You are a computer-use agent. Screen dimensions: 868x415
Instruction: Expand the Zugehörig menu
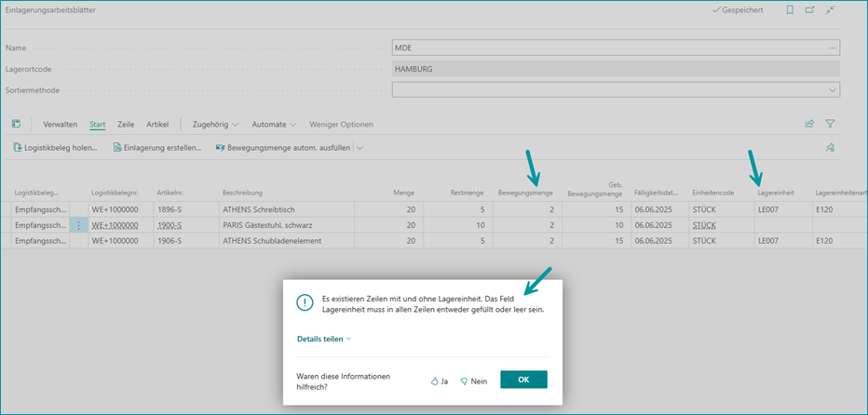click(215, 124)
